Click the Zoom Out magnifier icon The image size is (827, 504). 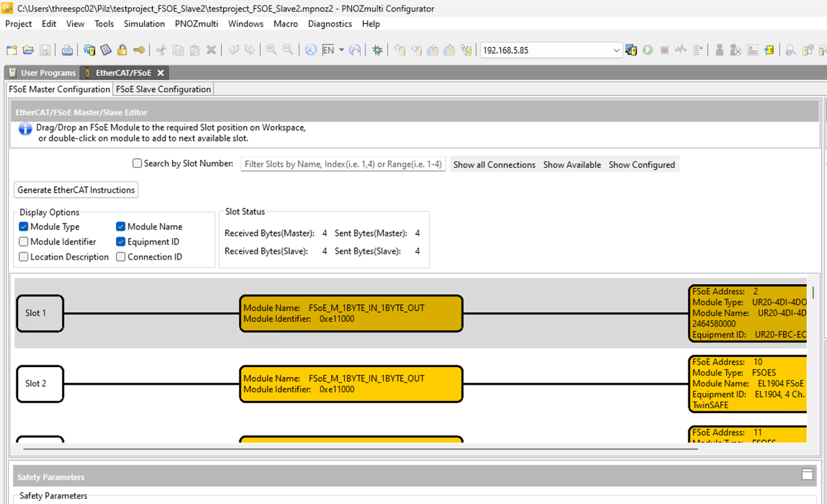pyautogui.click(x=288, y=50)
